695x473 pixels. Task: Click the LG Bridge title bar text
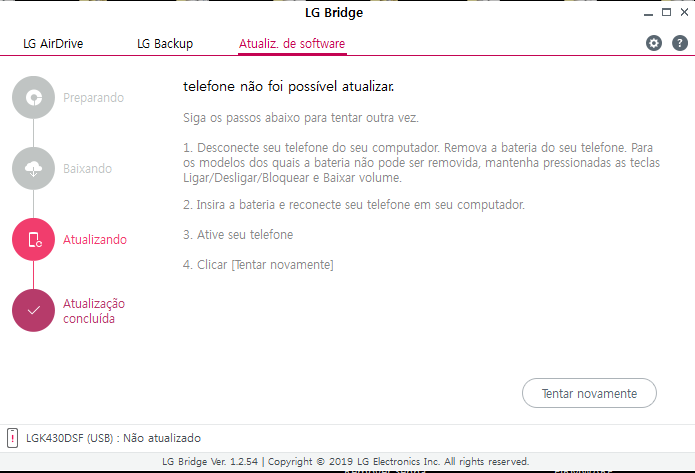click(334, 12)
